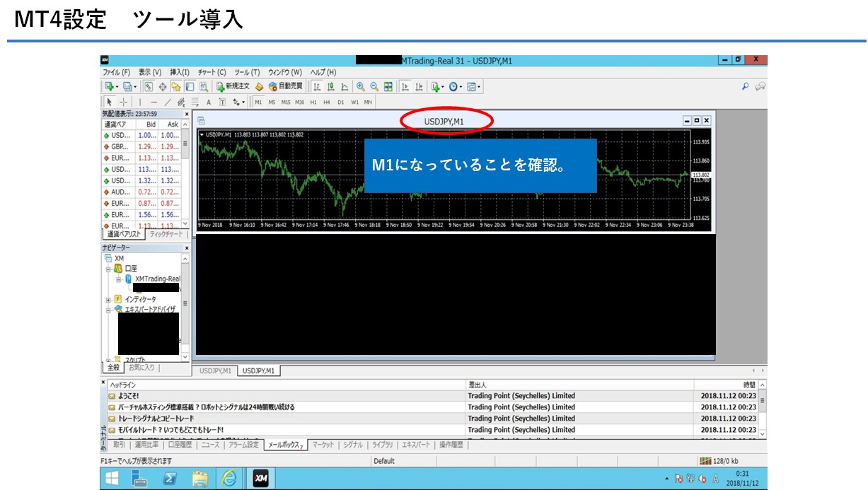The image size is (868, 490).
Task: Zoom in on the chart
Action: click(x=361, y=87)
